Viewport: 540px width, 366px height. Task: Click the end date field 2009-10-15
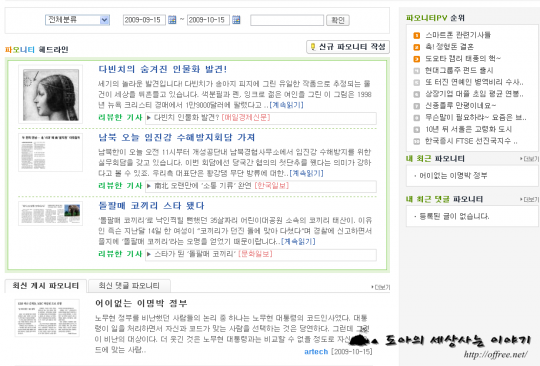click(x=208, y=20)
